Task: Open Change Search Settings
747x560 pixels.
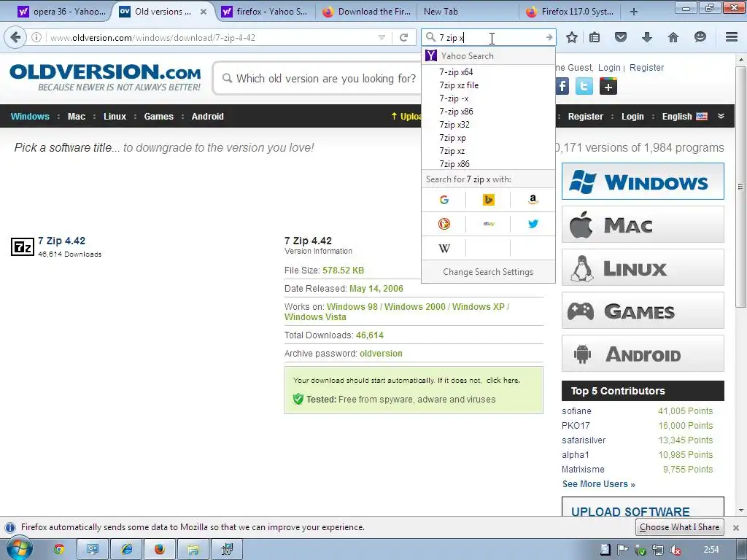Action: (x=488, y=272)
